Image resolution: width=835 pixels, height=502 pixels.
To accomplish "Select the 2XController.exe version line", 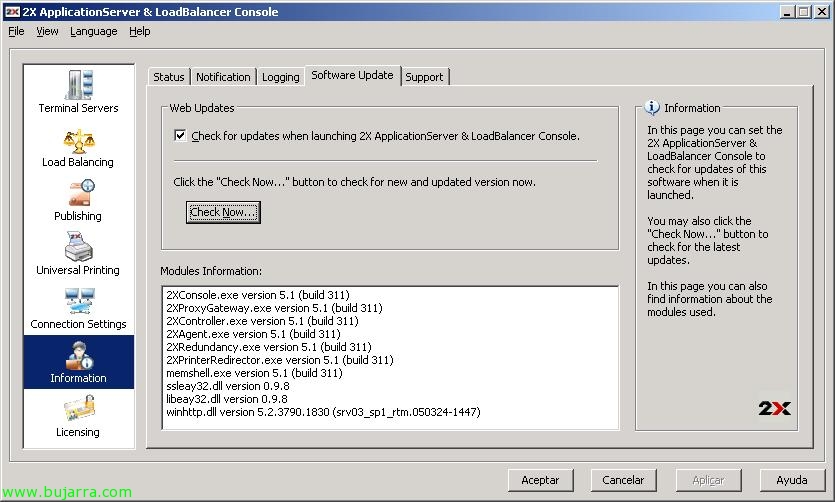I will [x=262, y=321].
